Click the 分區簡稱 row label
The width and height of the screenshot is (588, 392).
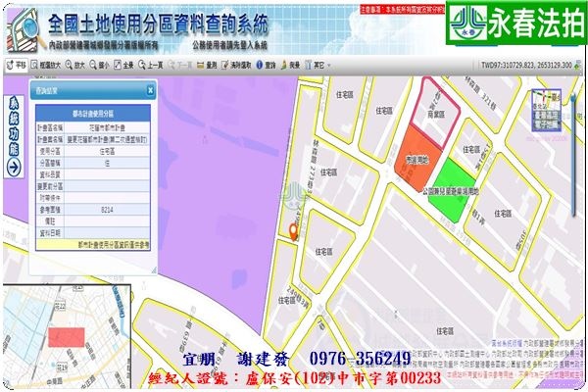[50, 163]
